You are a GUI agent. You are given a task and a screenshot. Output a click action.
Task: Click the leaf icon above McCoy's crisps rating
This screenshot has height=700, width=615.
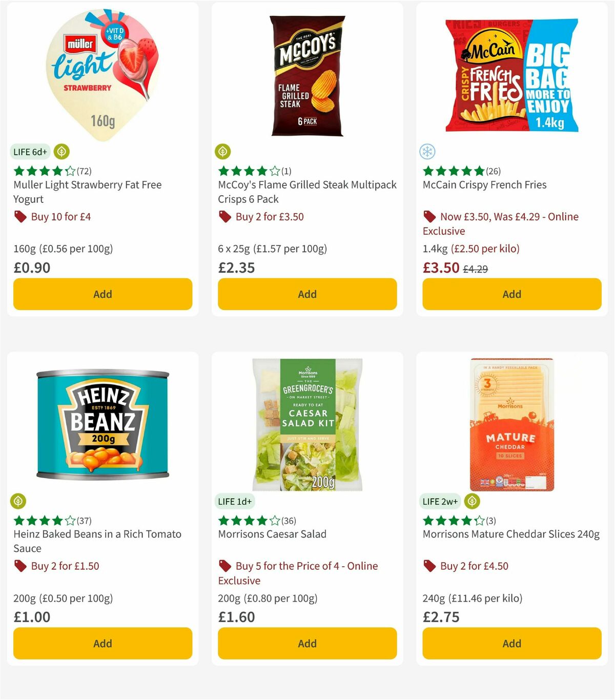pyautogui.click(x=223, y=152)
